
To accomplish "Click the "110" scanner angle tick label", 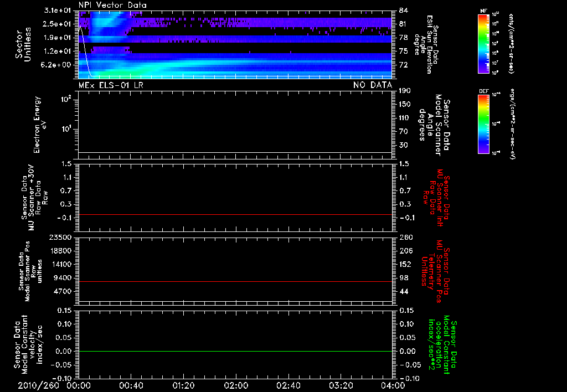I will click(405, 118).
